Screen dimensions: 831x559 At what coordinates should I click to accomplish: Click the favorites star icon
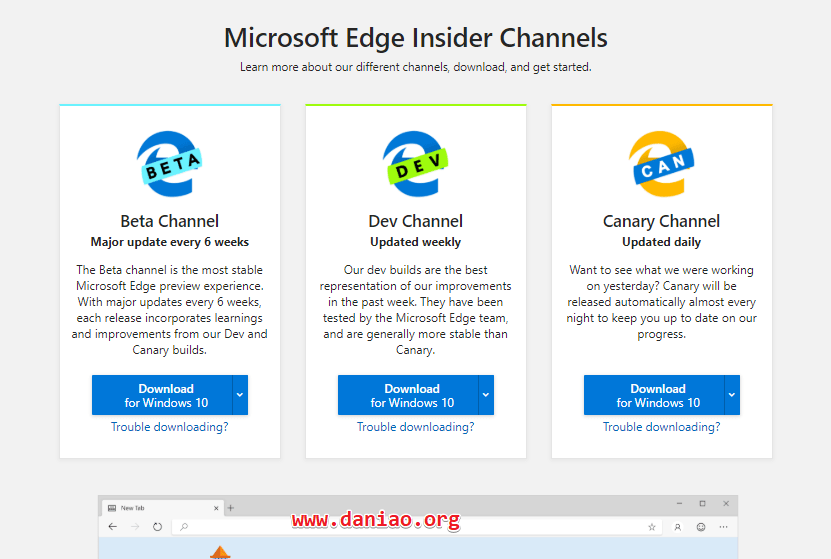[x=652, y=527]
